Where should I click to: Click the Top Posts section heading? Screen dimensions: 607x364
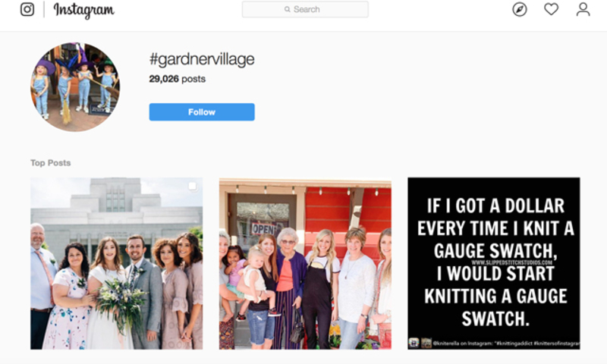[51, 163]
